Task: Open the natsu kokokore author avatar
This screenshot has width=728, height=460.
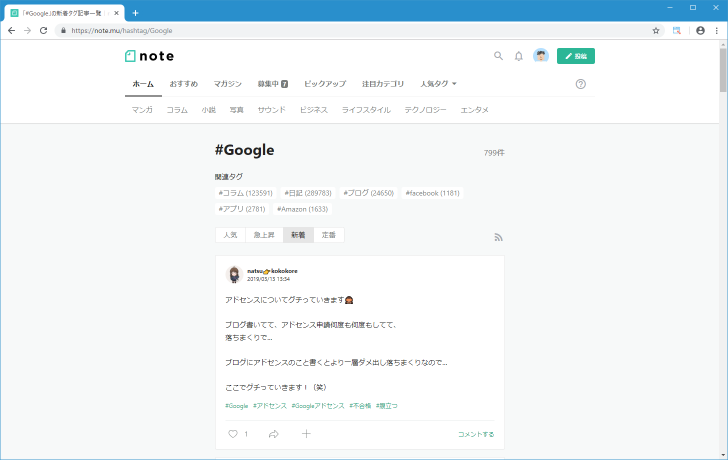Action: point(234,274)
